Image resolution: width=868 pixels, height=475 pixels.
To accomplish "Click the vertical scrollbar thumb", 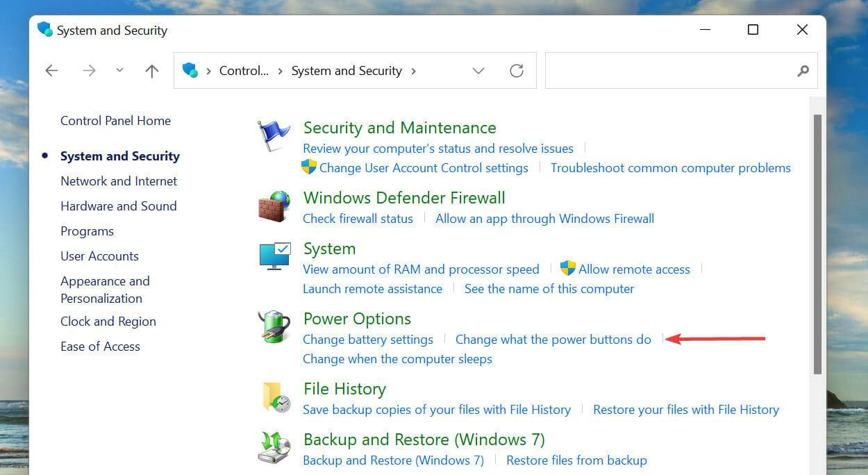I will click(x=817, y=245).
